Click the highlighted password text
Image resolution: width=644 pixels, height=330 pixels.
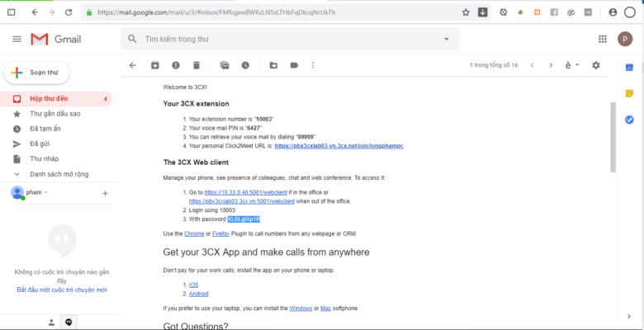click(x=244, y=219)
